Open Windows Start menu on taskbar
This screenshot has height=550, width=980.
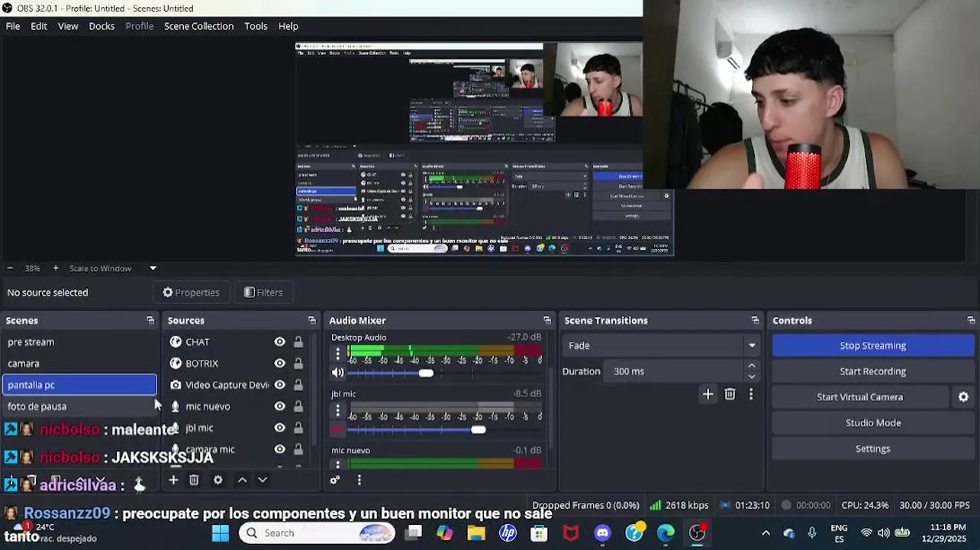click(220, 532)
